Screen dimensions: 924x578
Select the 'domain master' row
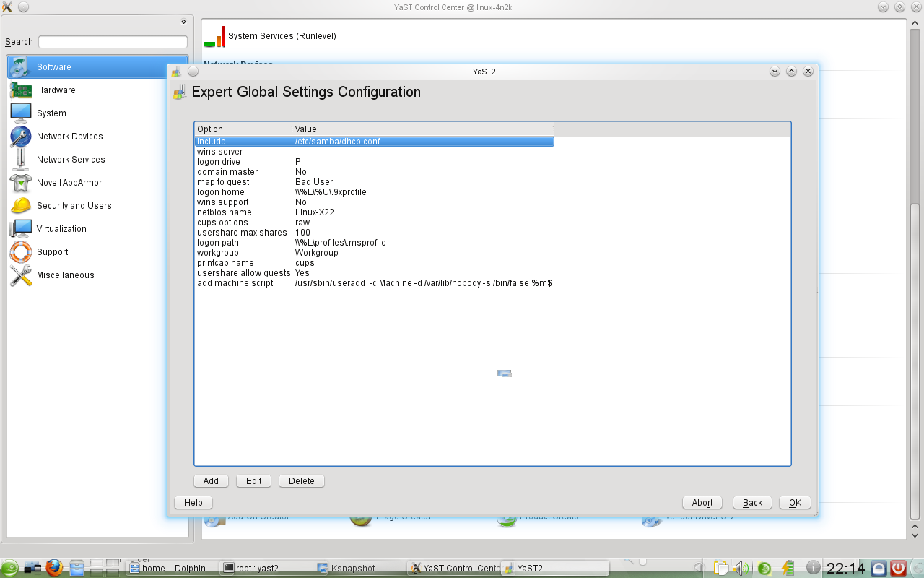pyautogui.click(x=374, y=172)
